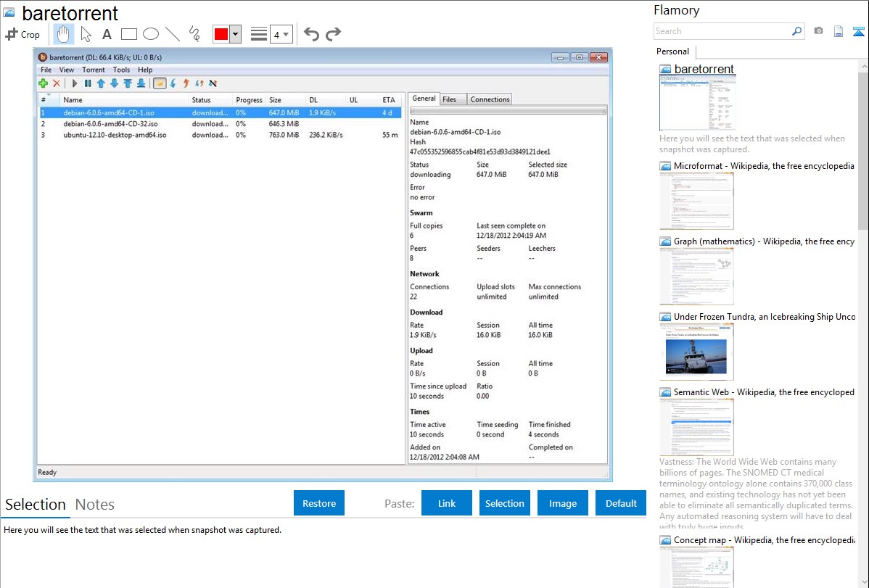This screenshot has height=588, width=869.
Task: Click the Selection paste button
Action: tap(504, 503)
